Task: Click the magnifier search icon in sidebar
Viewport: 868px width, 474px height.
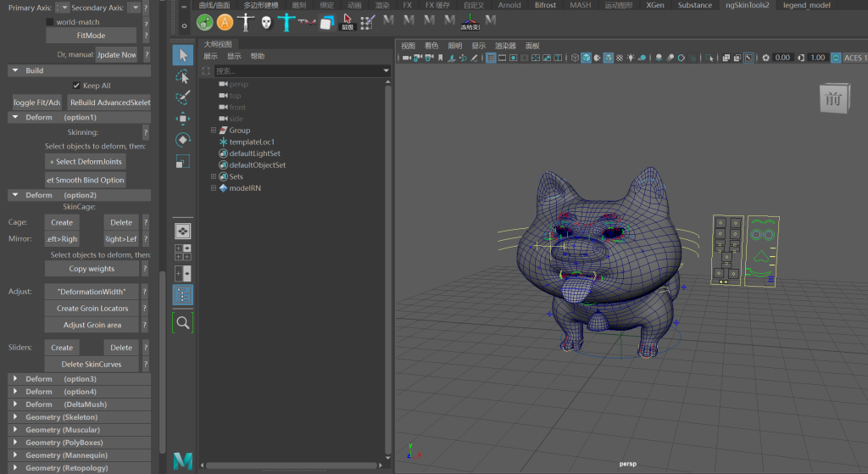Action: (183, 322)
